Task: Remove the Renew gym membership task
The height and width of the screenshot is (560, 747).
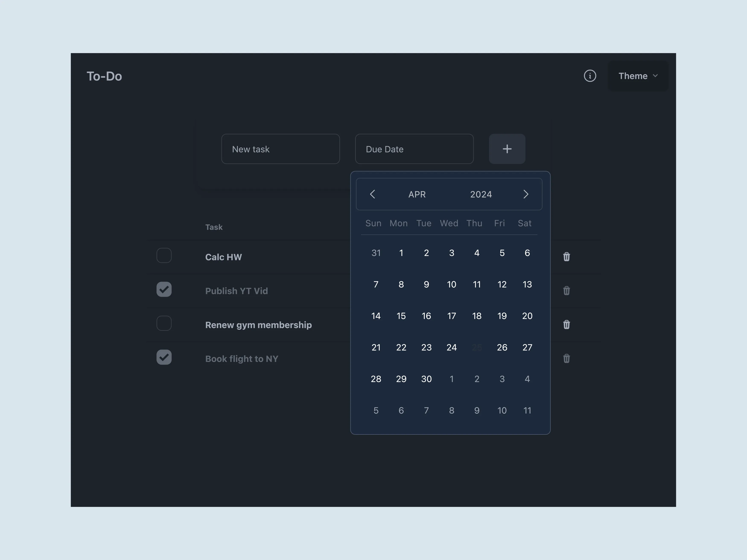Action: pos(566,325)
